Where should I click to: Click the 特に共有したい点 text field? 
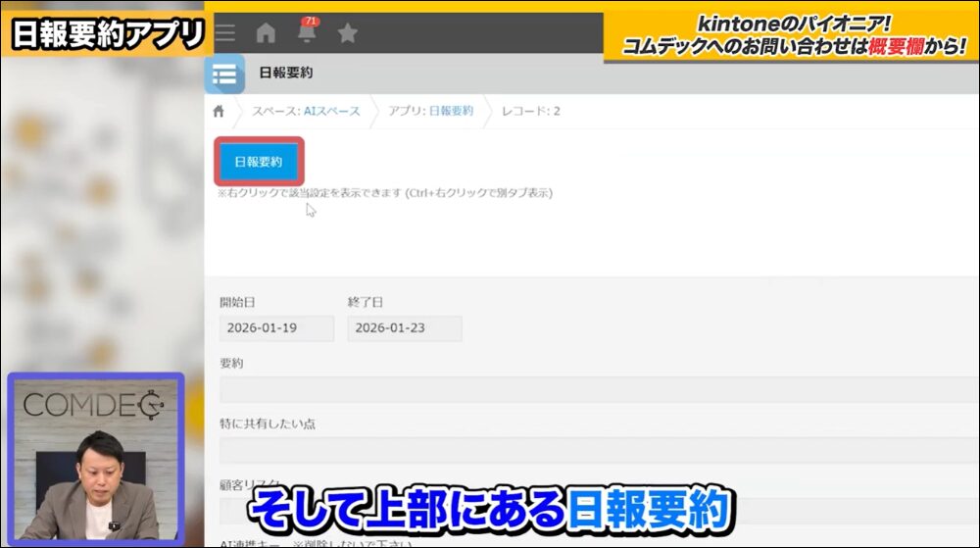coord(588,450)
